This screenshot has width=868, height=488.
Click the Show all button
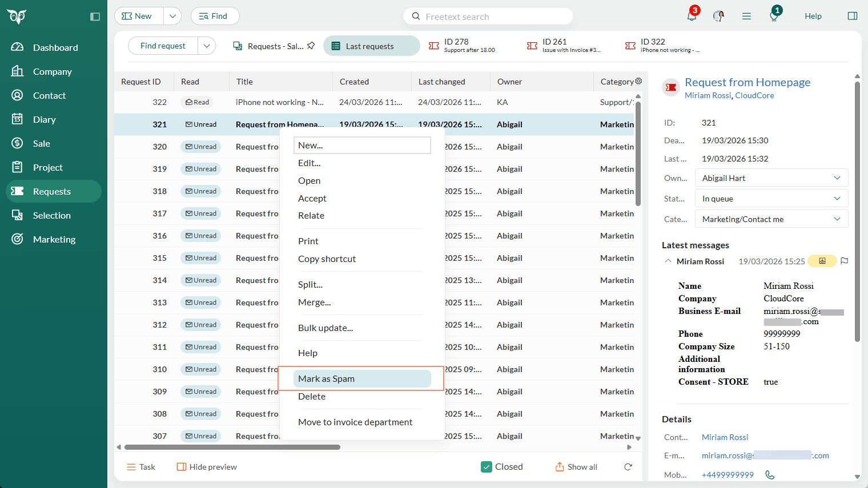coord(576,467)
